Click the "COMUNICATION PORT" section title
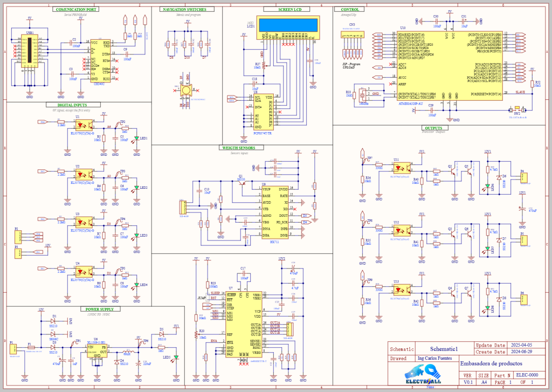This screenshot has height=392, width=552. click(75, 10)
